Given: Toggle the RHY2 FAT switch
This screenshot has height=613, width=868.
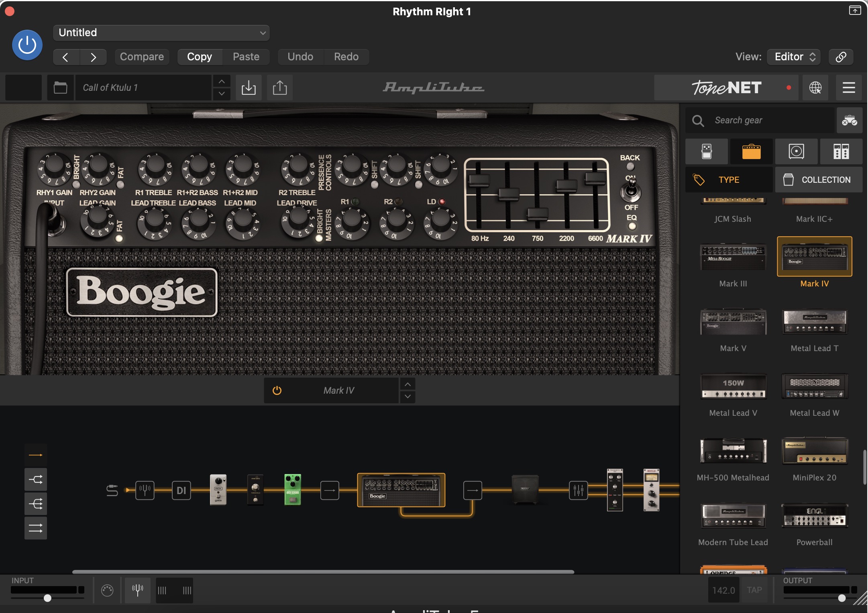Looking at the screenshot, I should click(x=120, y=185).
